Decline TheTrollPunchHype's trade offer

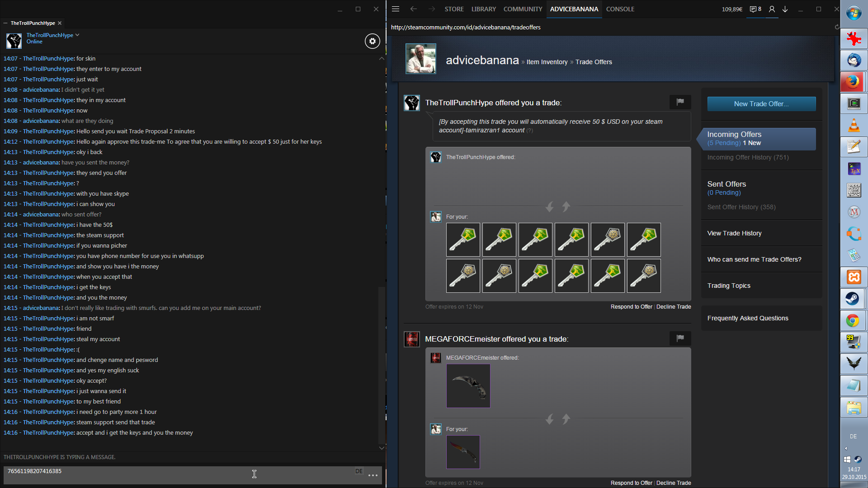tap(674, 307)
